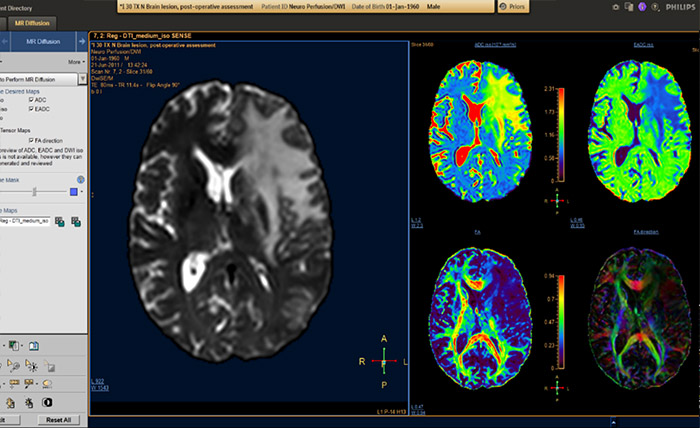
Task: Uncheck the EADC map checkbox
Action: pos(29,111)
